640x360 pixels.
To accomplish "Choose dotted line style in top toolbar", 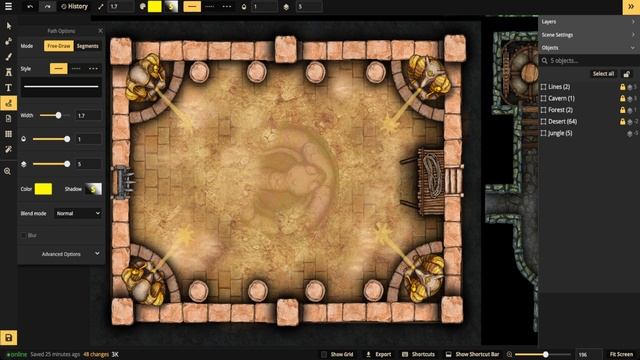I will click(x=227, y=7).
